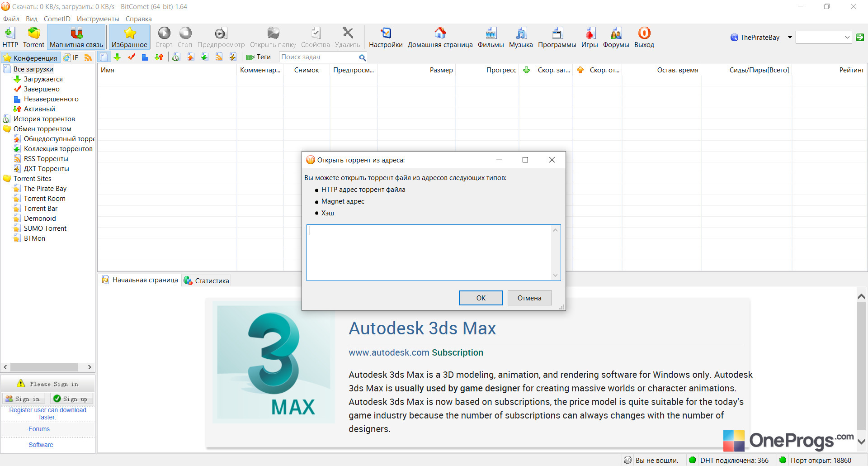Open the www.autodesk.com Subscription link
This screenshot has width=868, height=466.
pyautogui.click(x=416, y=352)
